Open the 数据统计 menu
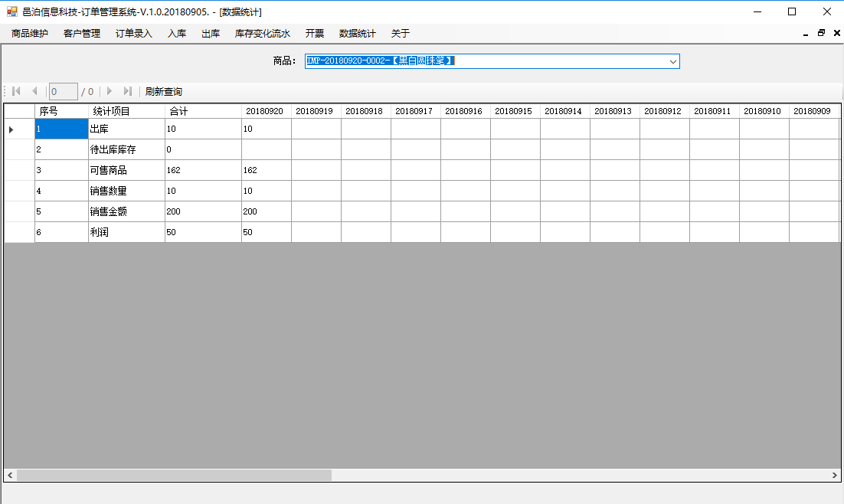844x504 pixels. [357, 34]
